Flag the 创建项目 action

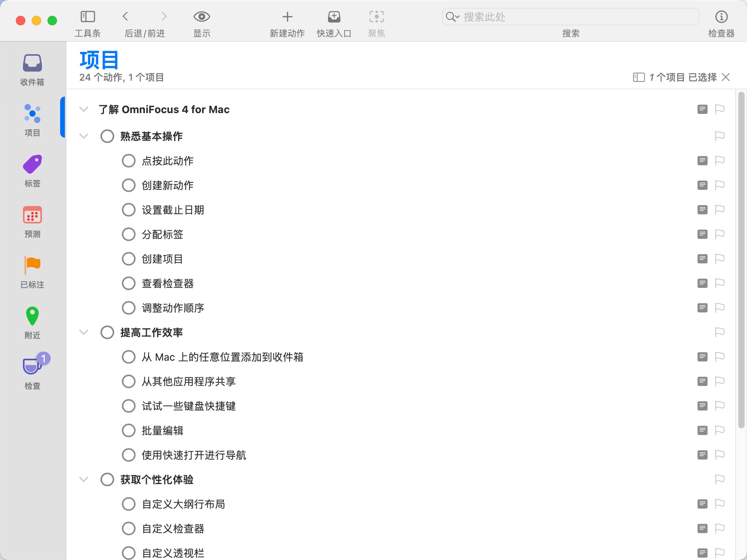(720, 259)
